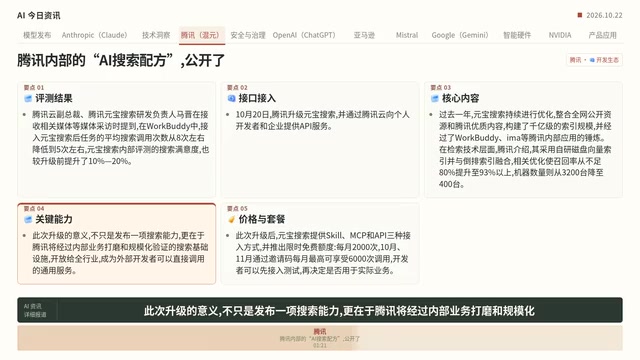Click the 价格与套餐 card heading
The height and width of the screenshot is (360, 640).
(x=262, y=219)
